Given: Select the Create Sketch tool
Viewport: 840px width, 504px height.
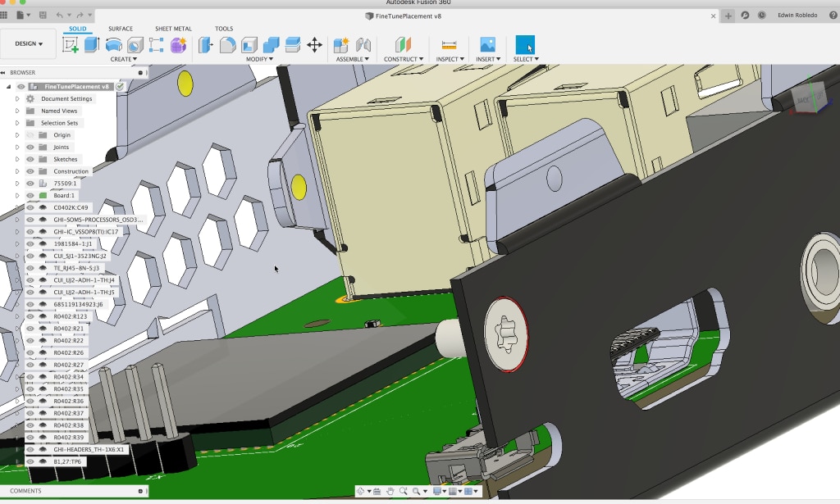Looking at the screenshot, I should click(x=71, y=45).
